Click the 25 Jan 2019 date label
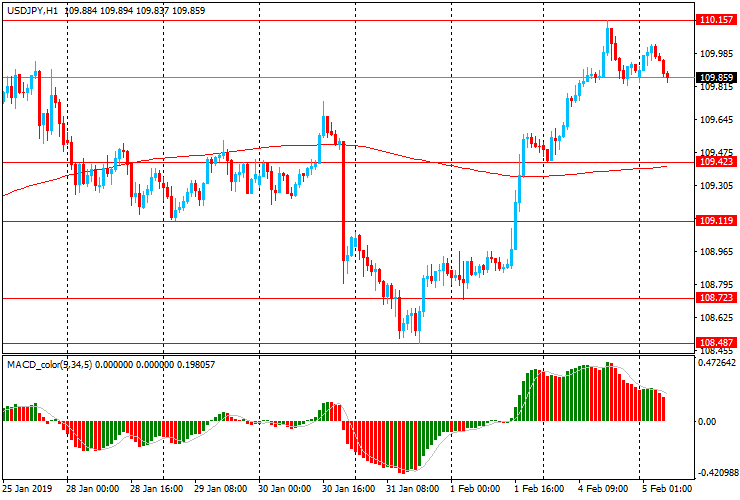Image resolution: width=740 pixels, height=500 pixels. pyautogui.click(x=27, y=489)
